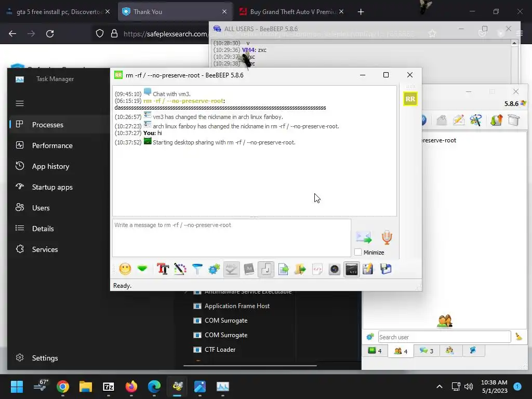Image resolution: width=532 pixels, height=399 pixels.
Task: Toggle the ABC spell check icon
Action: [231, 270]
